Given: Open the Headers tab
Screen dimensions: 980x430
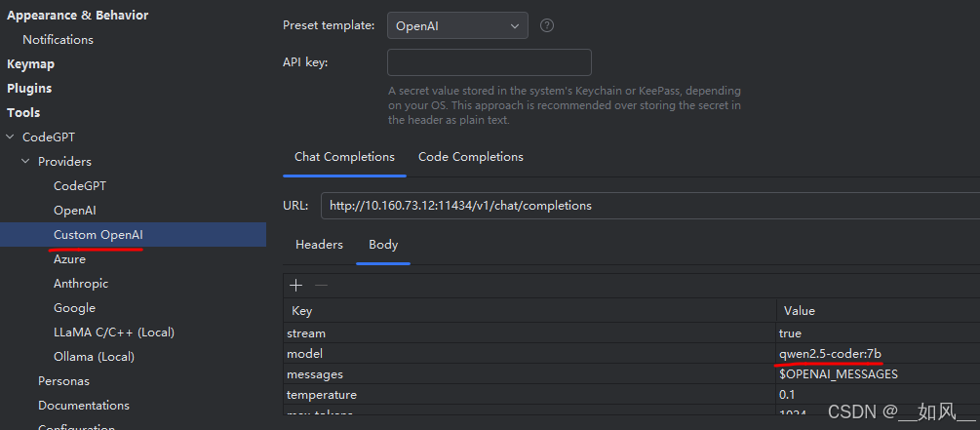Looking at the screenshot, I should tap(319, 245).
